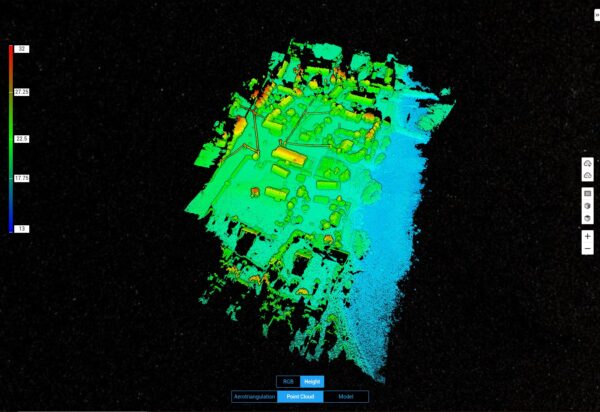This screenshot has width=600, height=412.
Task: Switch to the Aerotriangulation view
Action: (x=253, y=397)
